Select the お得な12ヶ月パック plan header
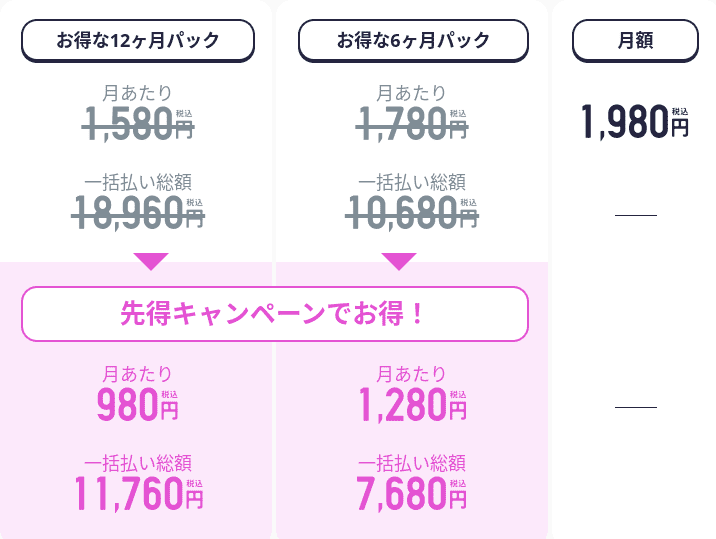The height and width of the screenshot is (539, 716). tap(138, 41)
